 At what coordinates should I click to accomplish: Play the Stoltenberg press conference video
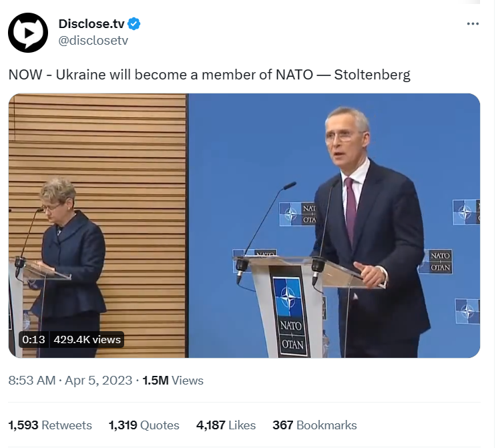click(x=244, y=226)
